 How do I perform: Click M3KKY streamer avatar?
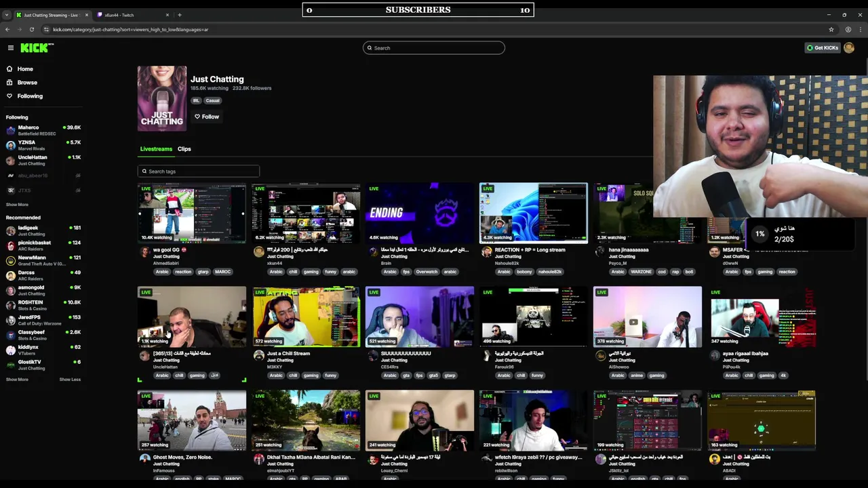(258, 356)
